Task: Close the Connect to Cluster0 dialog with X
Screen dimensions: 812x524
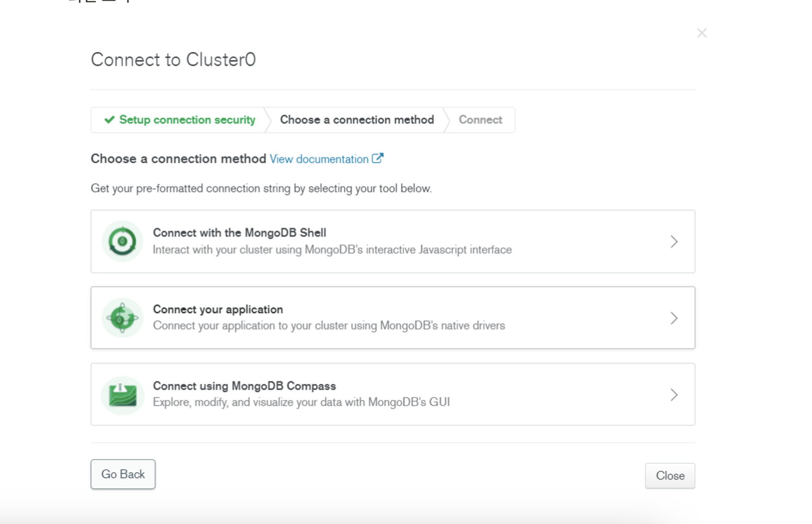Action: point(702,33)
